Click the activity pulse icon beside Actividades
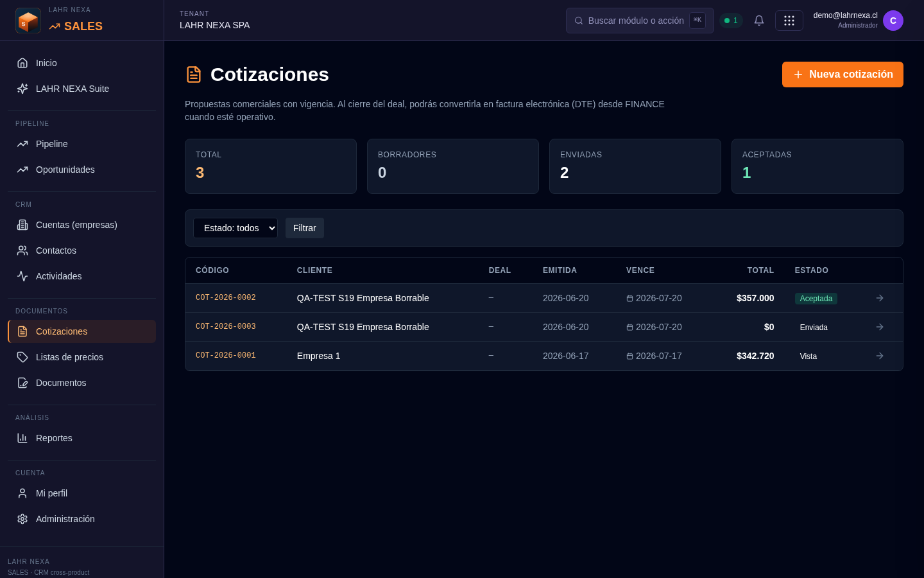This screenshot has height=578, width=924. [x=22, y=276]
